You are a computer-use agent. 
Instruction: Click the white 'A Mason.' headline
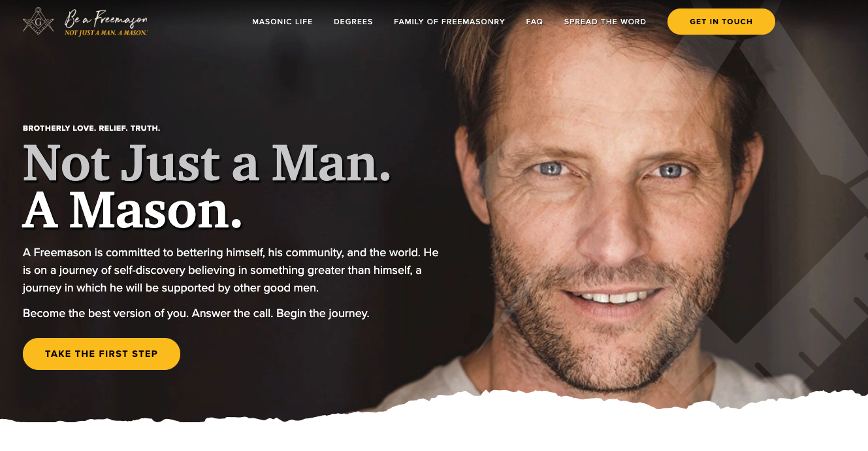[133, 212]
